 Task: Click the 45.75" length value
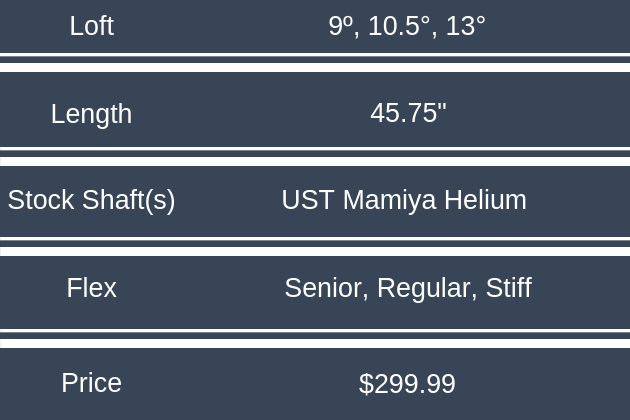pyautogui.click(x=408, y=113)
